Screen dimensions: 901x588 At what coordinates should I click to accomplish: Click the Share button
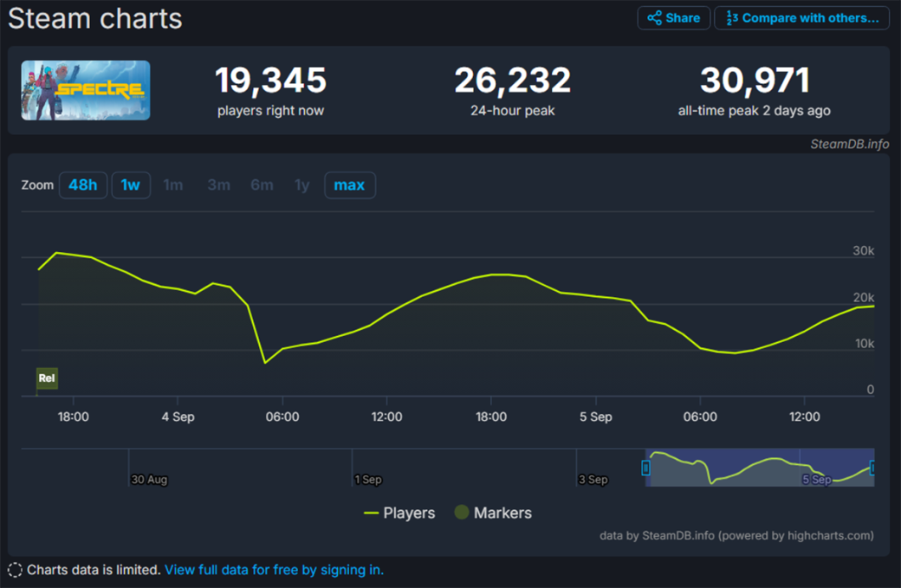(x=673, y=18)
